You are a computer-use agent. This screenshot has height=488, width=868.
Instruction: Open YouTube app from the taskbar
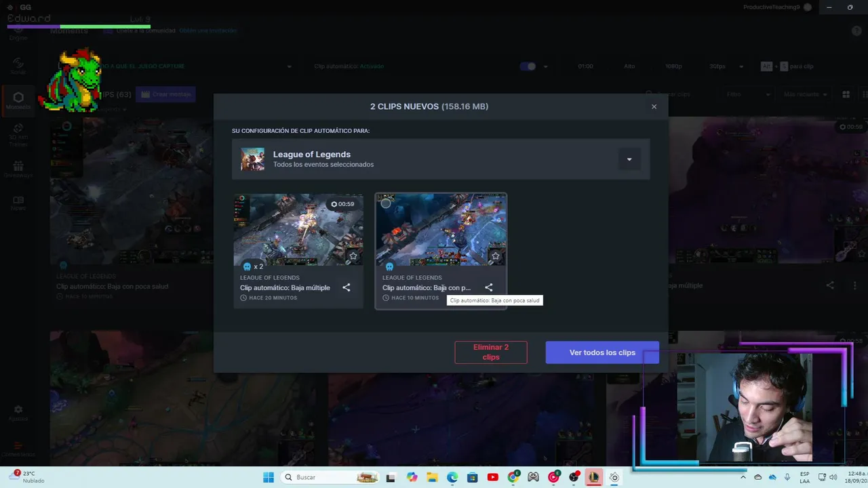pyautogui.click(x=493, y=477)
